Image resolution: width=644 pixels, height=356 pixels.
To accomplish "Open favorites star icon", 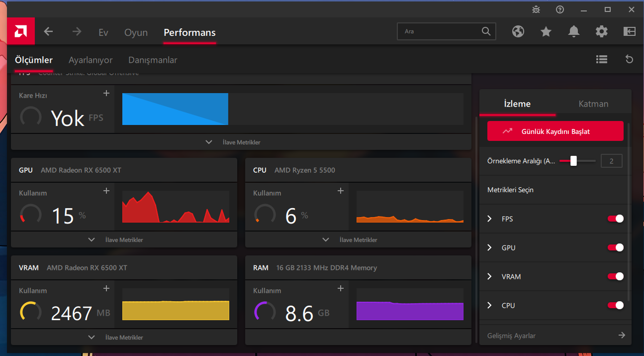I will point(546,31).
